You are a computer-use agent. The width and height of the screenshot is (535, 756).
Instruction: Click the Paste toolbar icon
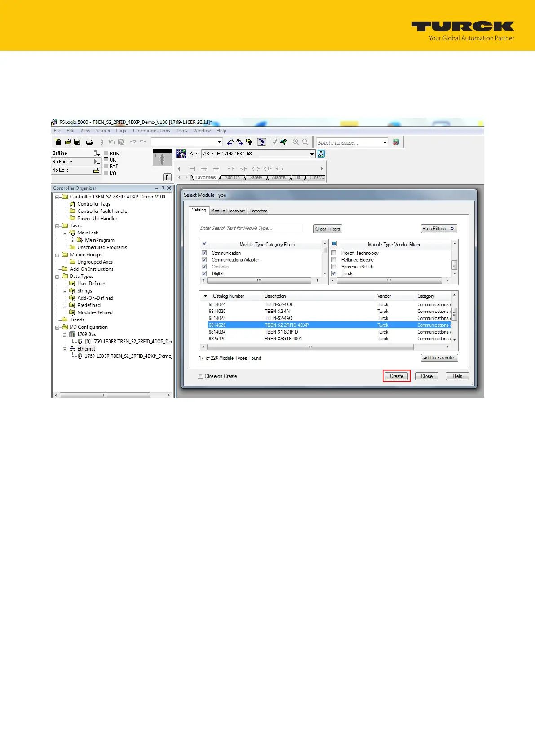pyautogui.click(x=121, y=142)
